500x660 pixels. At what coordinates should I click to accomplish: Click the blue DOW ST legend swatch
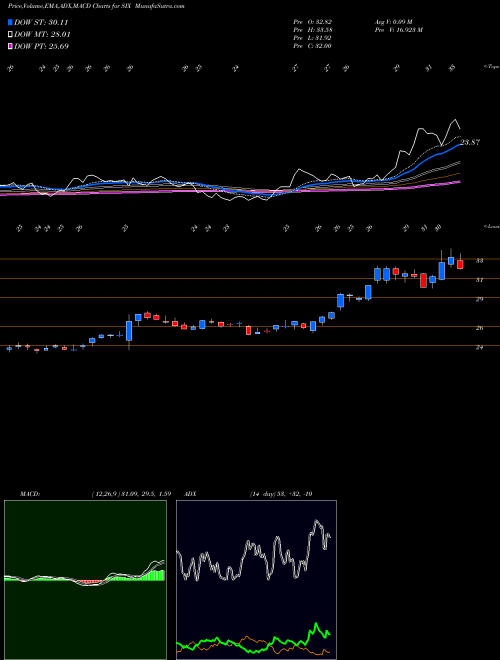(10, 22)
